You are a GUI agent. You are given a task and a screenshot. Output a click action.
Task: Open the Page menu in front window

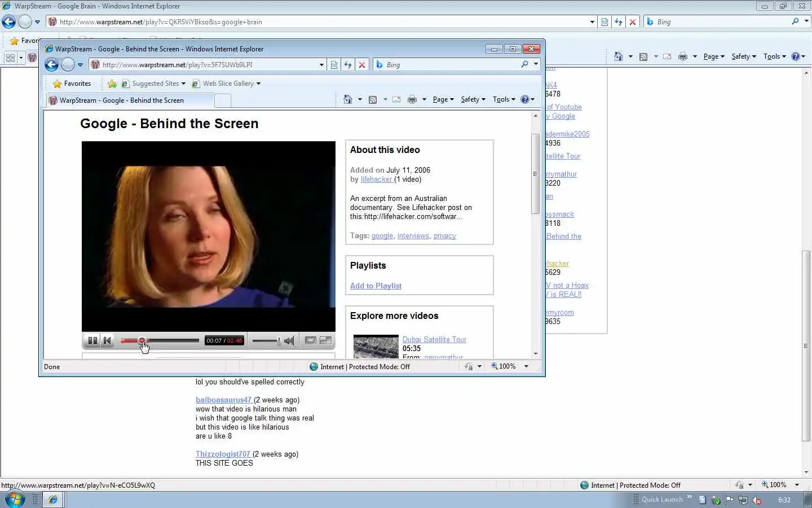[443, 99]
